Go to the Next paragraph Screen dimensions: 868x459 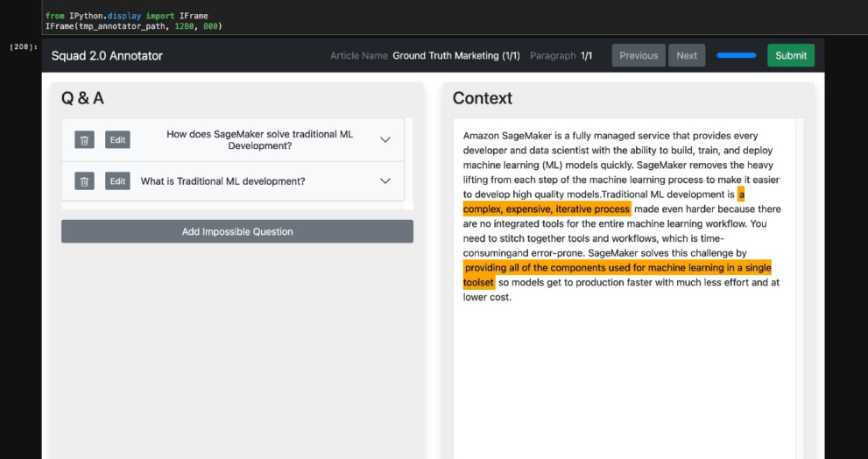687,55
